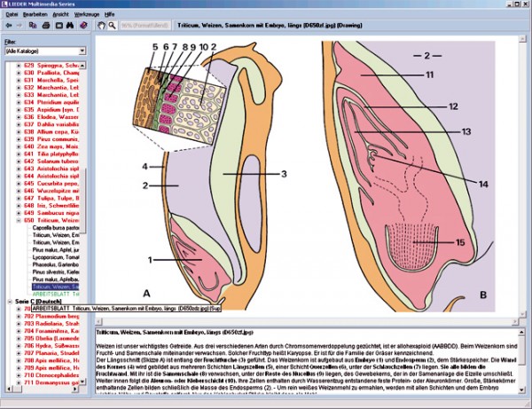The image size is (532, 409).
Task: Select the hand pan tool
Action: [102, 27]
